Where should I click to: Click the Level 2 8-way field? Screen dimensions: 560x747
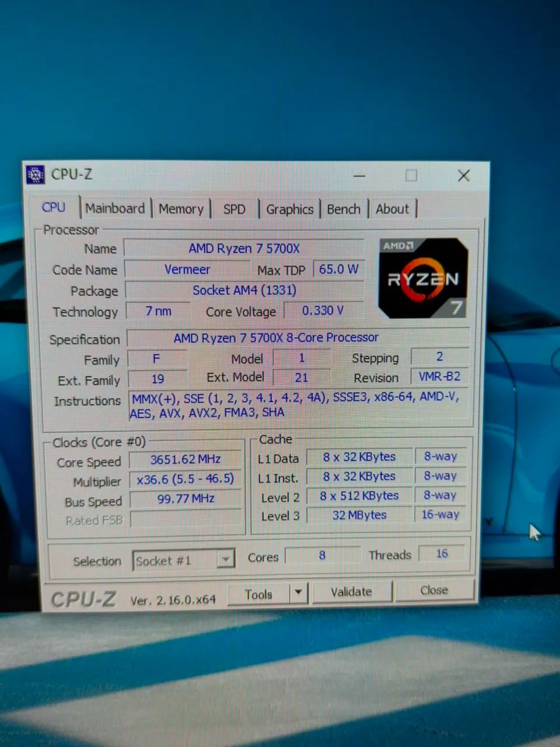[x=440, y=495]
